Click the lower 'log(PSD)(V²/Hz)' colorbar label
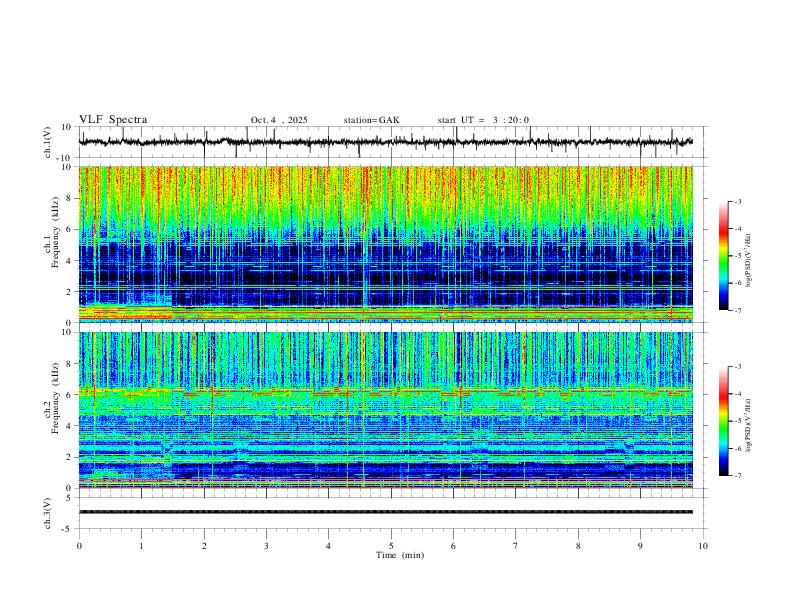 coord(748,425)
